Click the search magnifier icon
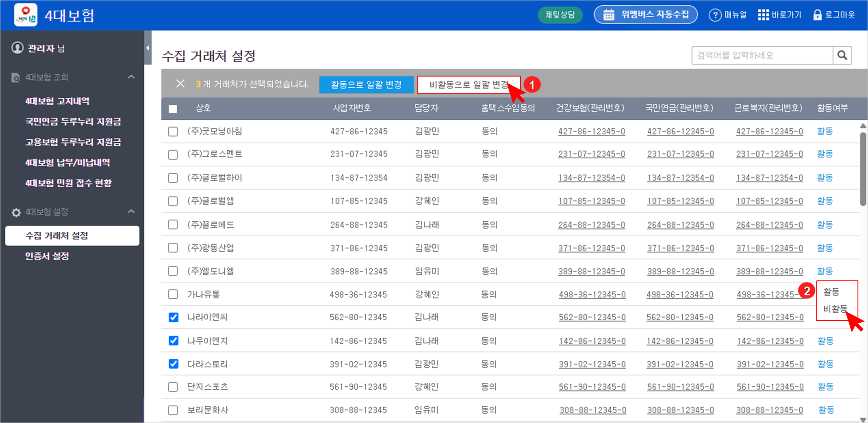 point(842,56)
